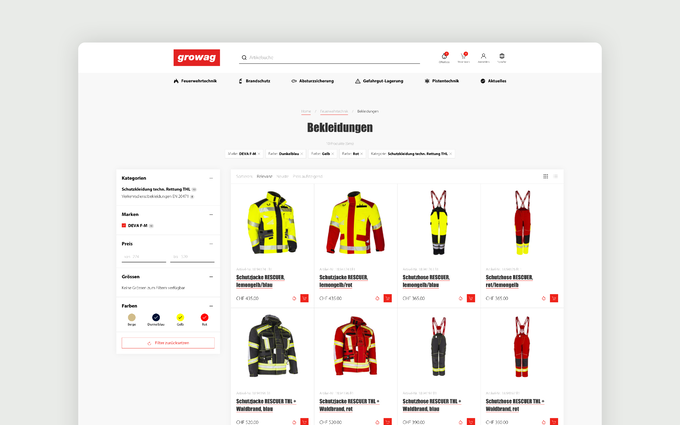
Task: Collapse the Kategorien filter section
Action: click(211, 178)
